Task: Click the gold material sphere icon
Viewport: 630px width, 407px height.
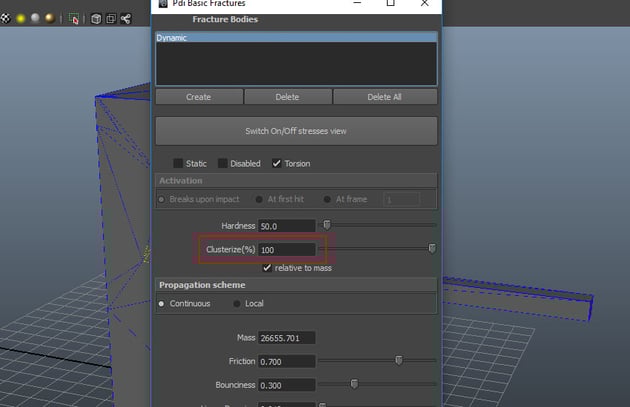Action: point(49,18)
